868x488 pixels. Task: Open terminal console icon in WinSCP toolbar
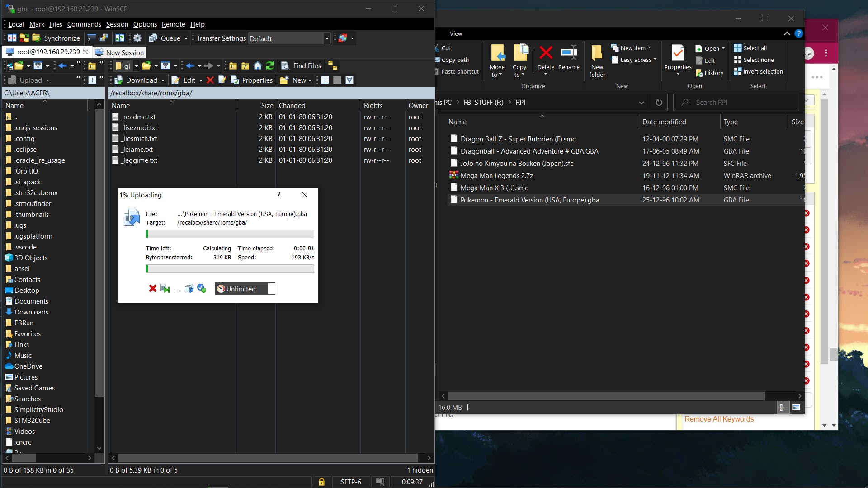(92, 38)
